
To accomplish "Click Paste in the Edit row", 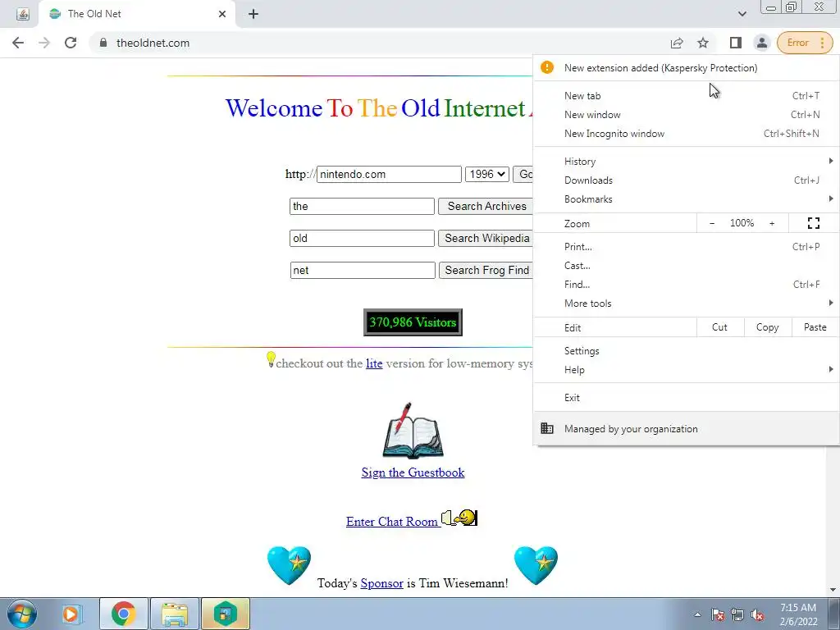I will 815,327.
